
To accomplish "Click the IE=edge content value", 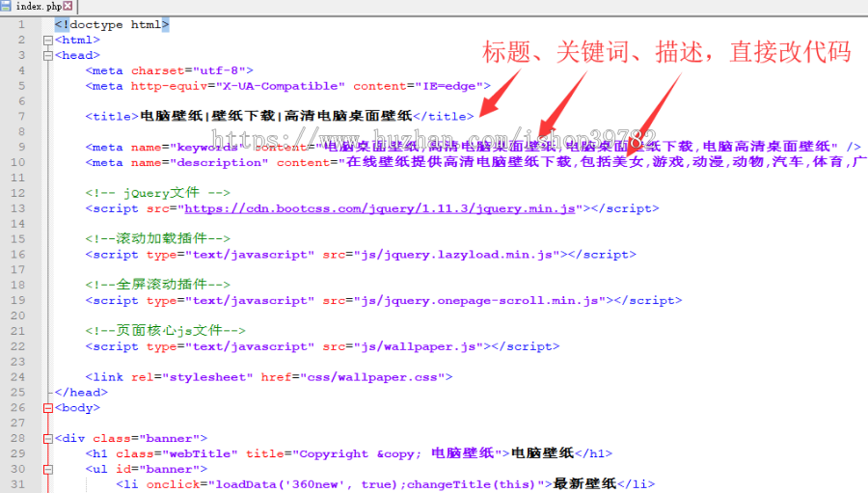I will click(448, 87).
